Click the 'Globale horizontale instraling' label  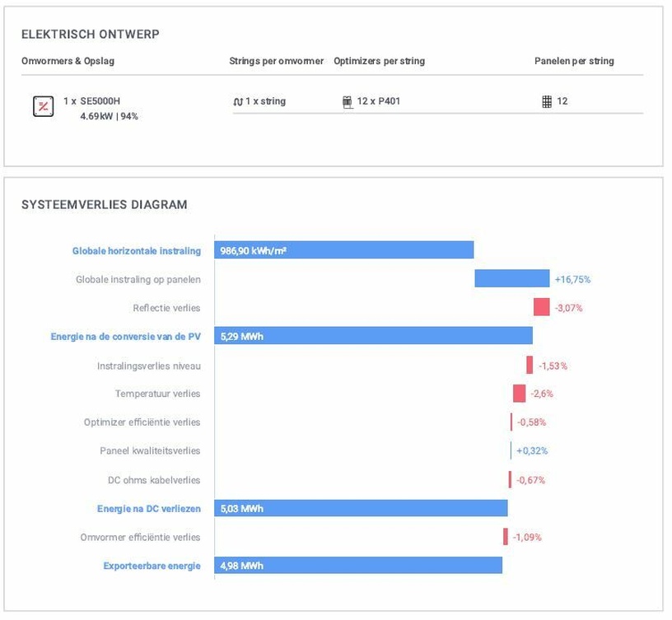point(136,251)
